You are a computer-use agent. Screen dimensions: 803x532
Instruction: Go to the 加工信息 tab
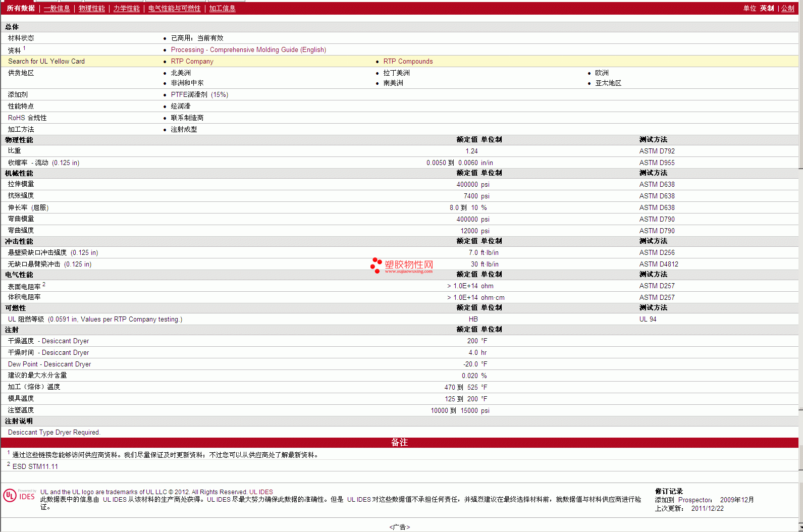222,8
